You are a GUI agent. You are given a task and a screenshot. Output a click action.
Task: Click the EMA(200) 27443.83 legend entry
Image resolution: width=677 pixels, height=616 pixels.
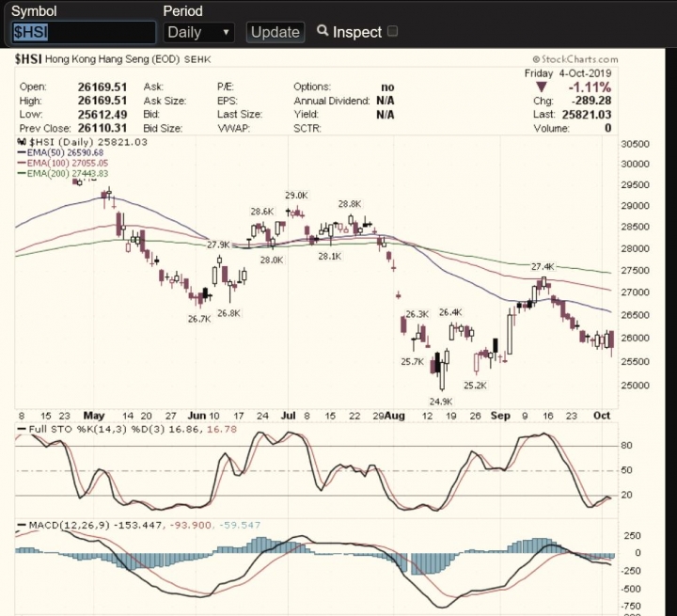pyautogui.click(x=63, y=173)
